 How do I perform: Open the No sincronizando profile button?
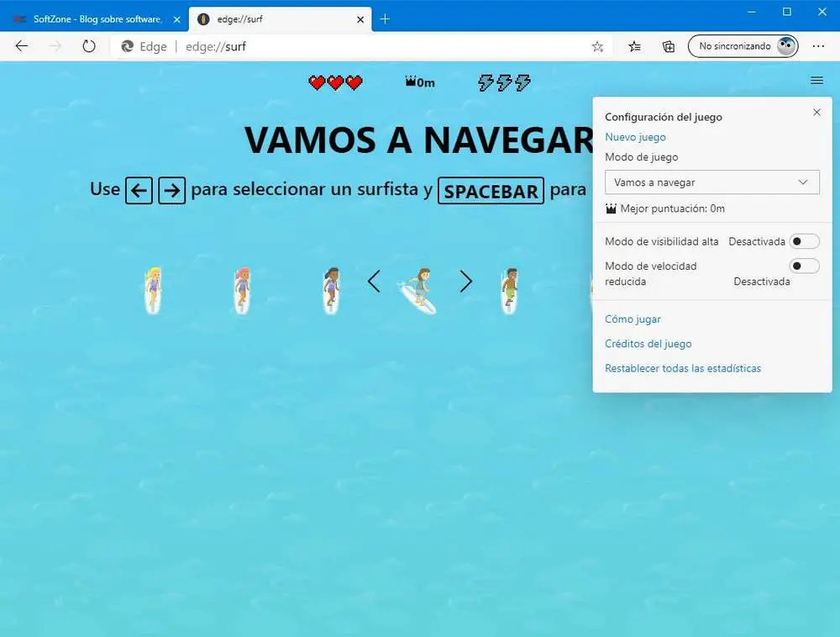(743, 46)
